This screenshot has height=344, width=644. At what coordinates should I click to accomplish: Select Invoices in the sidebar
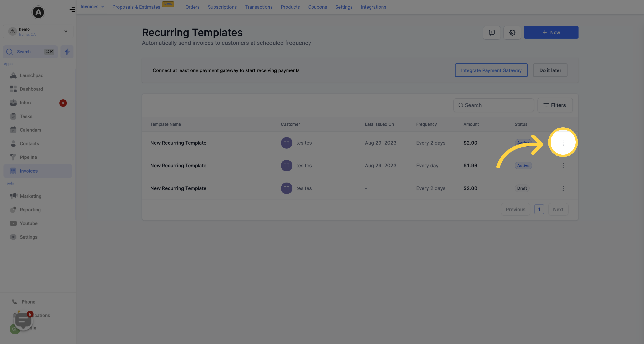click(38, 171)
